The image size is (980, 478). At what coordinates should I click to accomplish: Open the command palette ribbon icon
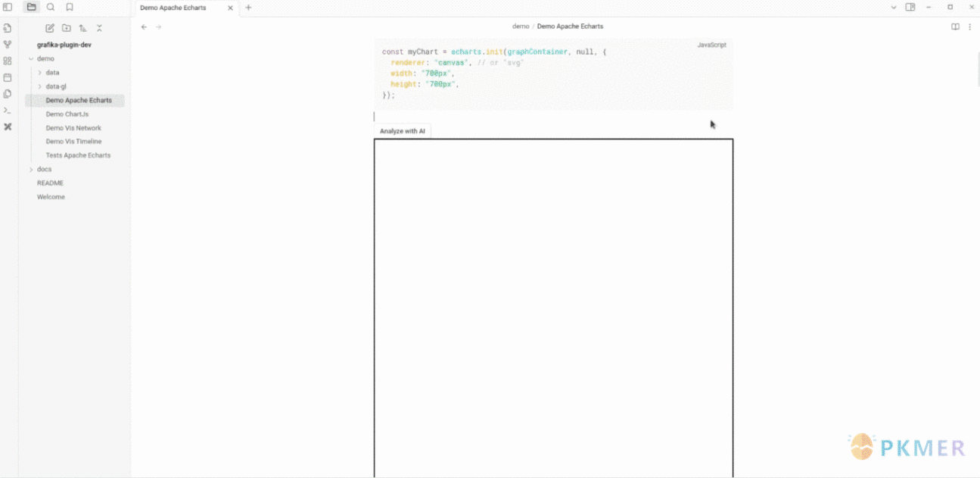pyautogui.click(x=8, y=111)
